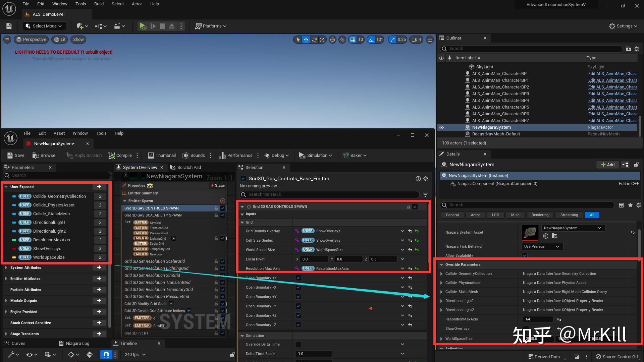Open the Build menu
Viewport: 644px width, 362px height.
click(x=99, y=4)
